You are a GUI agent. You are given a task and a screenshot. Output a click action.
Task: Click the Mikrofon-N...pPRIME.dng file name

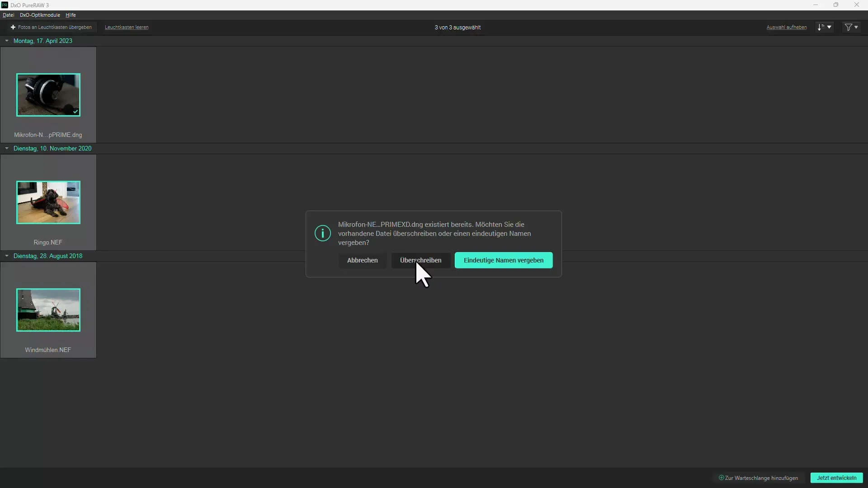(48, 135)
